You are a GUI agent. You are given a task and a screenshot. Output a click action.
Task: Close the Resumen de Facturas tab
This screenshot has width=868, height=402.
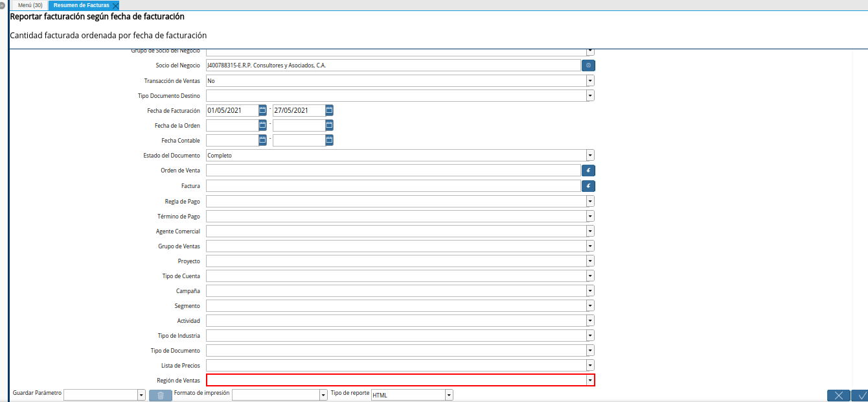click(115, 6)
